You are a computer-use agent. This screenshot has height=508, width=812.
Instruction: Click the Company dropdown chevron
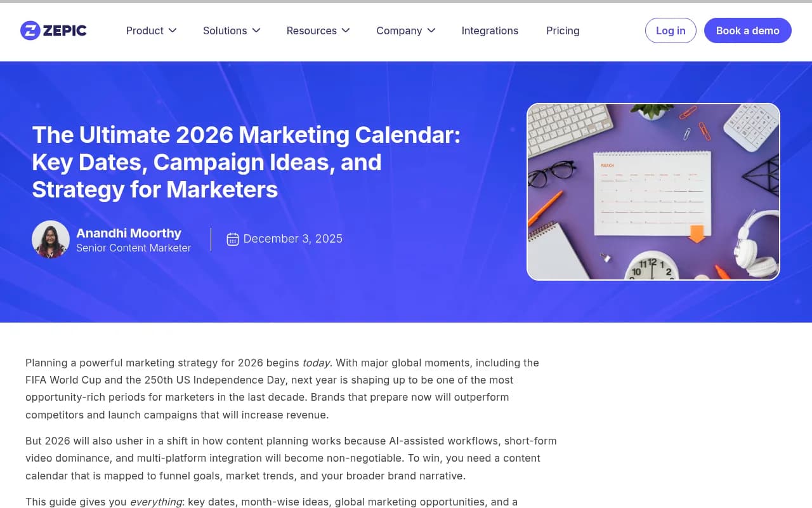pos(431,30)
